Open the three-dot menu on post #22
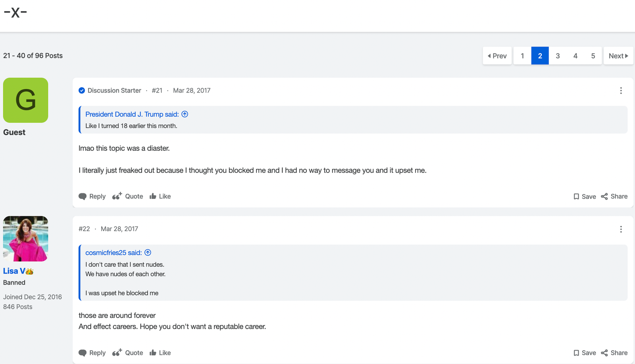This screenshot has width=635, height=364. 621,229
